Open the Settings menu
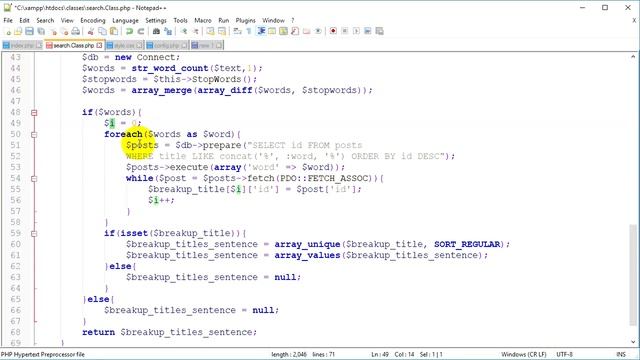 tap(156, 20)
